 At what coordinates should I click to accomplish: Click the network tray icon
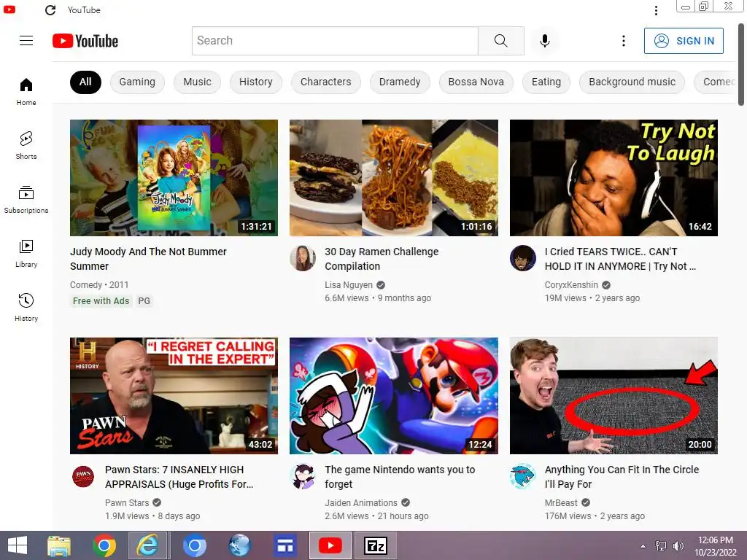pos(661,546)
